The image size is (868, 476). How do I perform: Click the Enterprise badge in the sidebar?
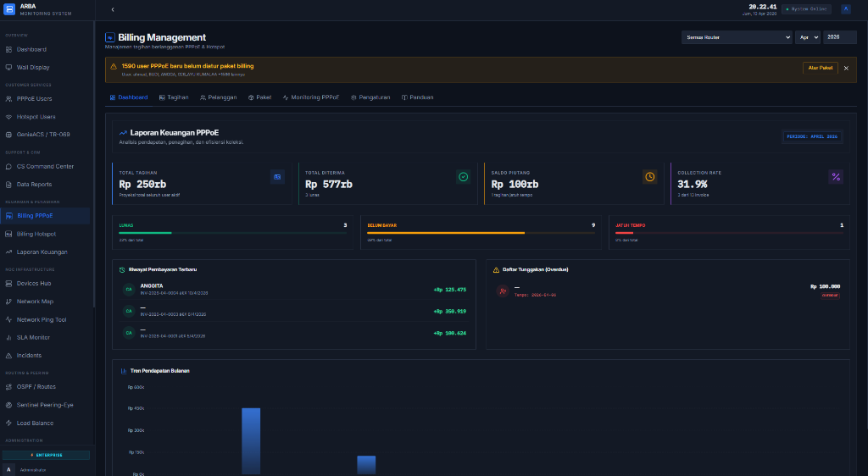[46, 455]
